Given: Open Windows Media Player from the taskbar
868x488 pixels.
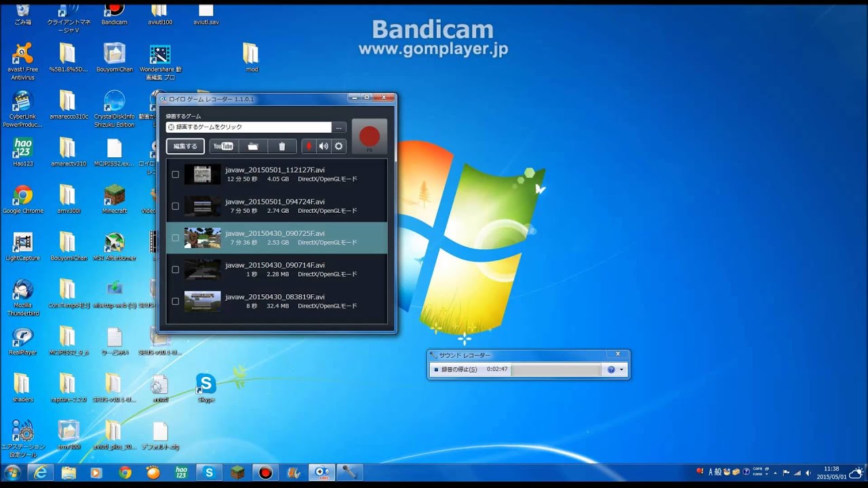Looking at the screenshot, I should 97,472.
